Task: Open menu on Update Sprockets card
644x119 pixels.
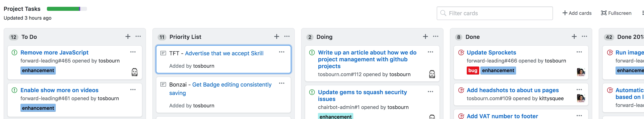Action: pyautogui.click(x=579, y=52)
